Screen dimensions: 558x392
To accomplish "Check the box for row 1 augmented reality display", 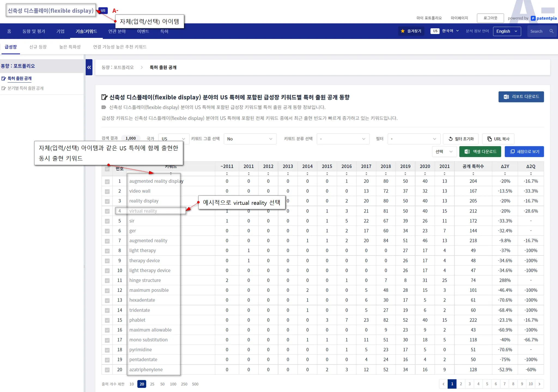I will [x=107, y=181].
